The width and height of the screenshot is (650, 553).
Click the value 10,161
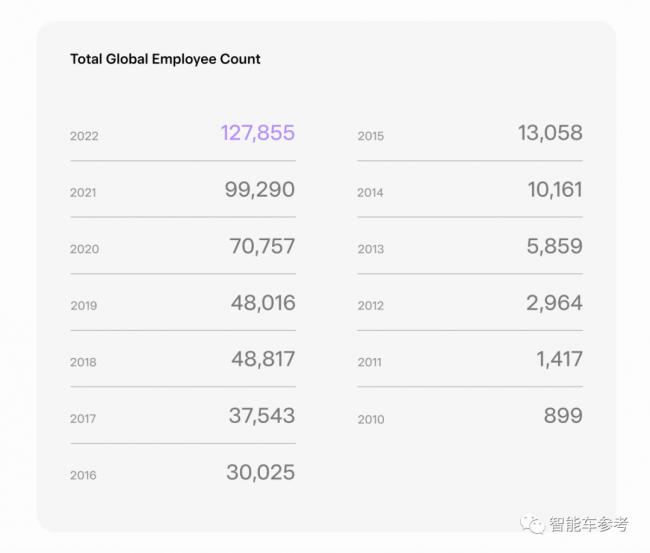(x=555, y=190)
